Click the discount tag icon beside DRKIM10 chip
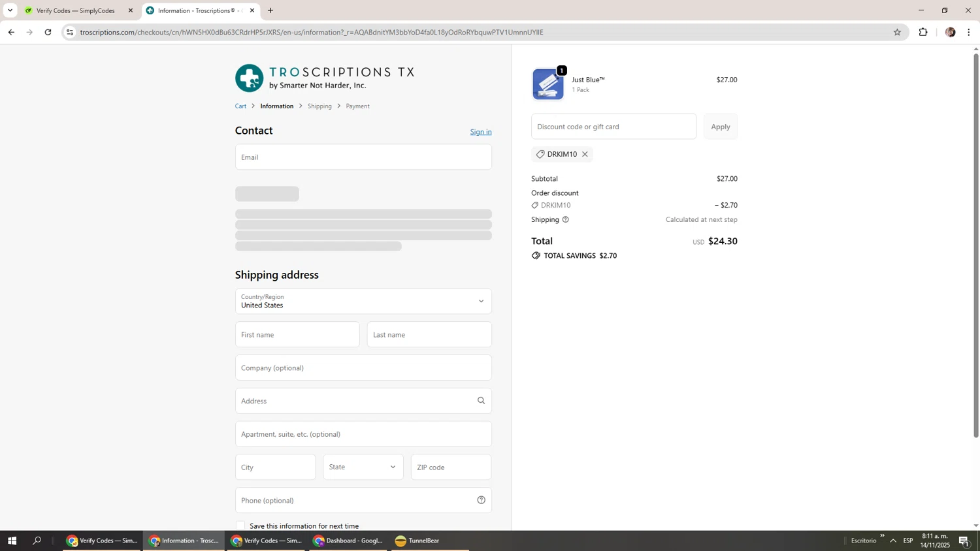 pos(540,154)
